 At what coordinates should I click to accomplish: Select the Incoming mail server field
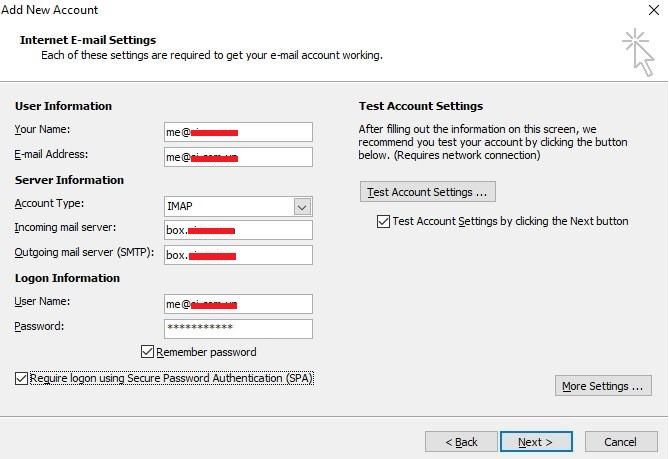pos(238,230)
